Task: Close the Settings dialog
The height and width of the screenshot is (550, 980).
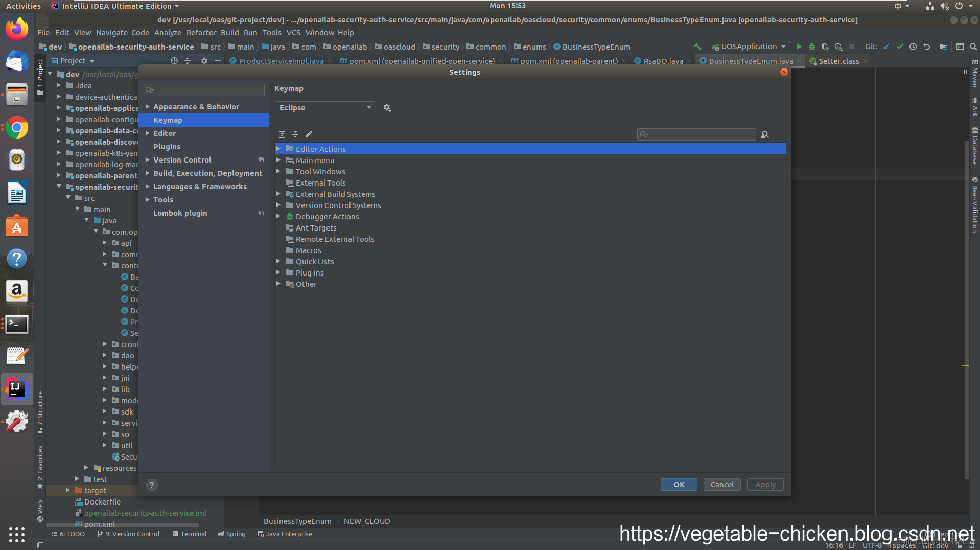Action: click(784, 72)
